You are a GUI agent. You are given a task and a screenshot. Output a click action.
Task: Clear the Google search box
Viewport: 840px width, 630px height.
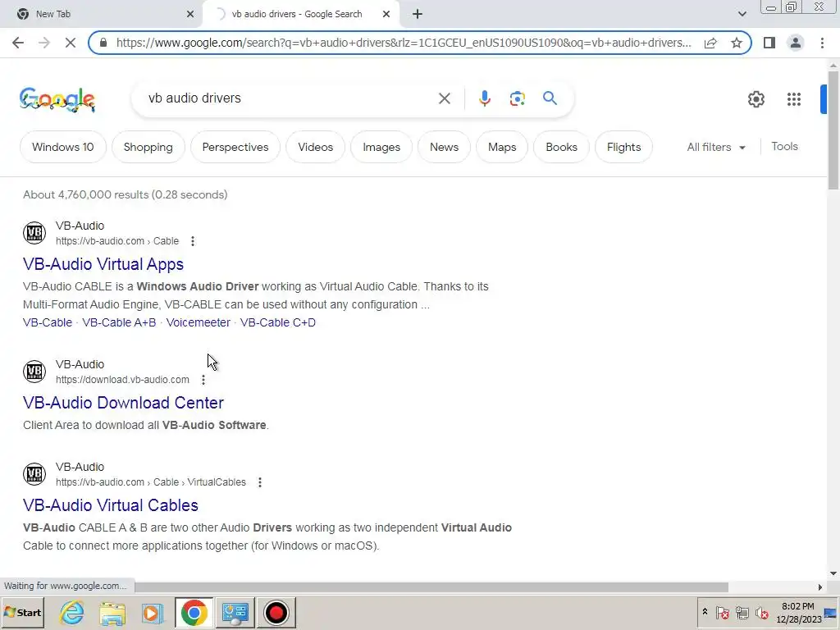pos(444,98)
